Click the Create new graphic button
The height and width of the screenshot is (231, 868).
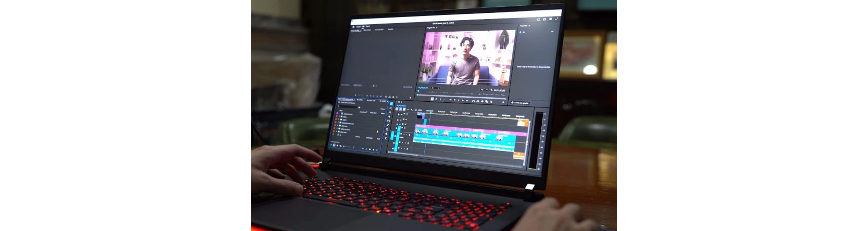pyautogui.click(x=520, y=103)
